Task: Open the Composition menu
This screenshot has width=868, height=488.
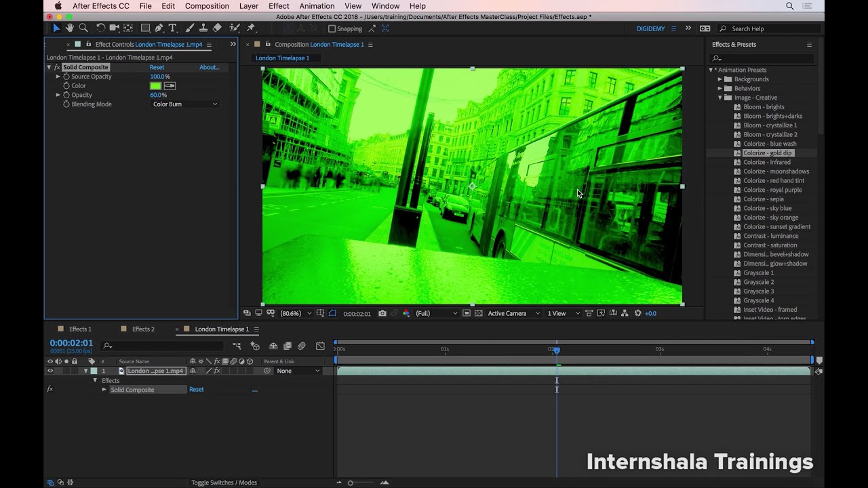Action: pos(207,6)
